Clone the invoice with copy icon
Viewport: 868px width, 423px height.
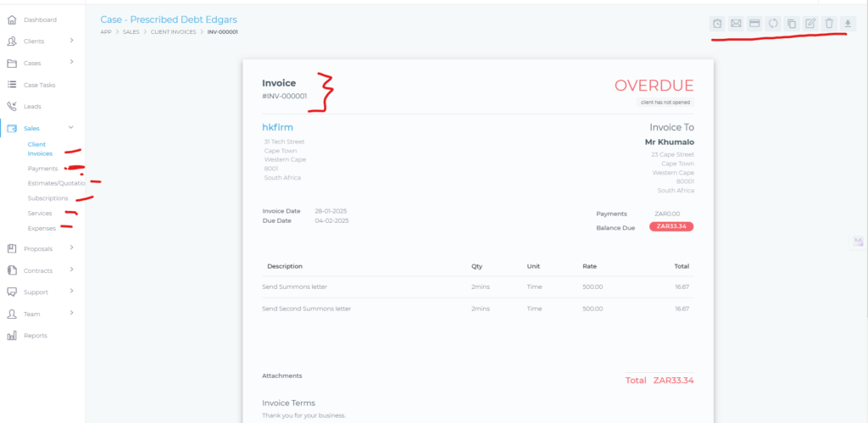click(x=792, y=23)
